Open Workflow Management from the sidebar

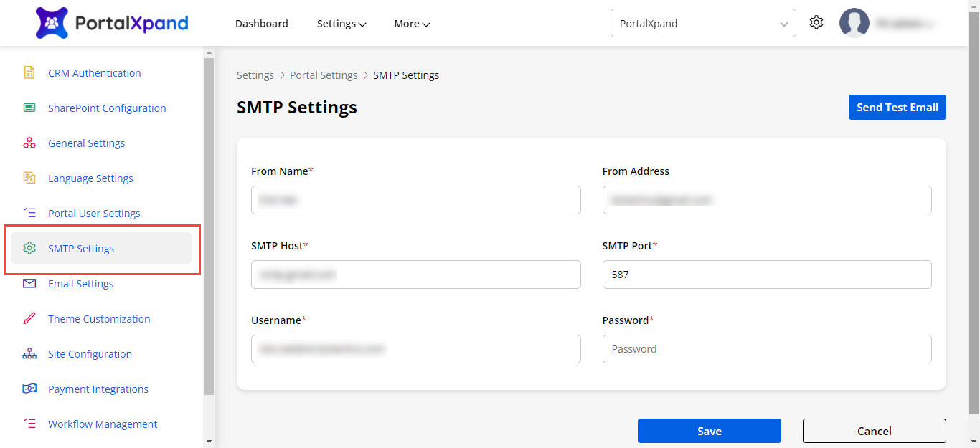tap(102, 424)
